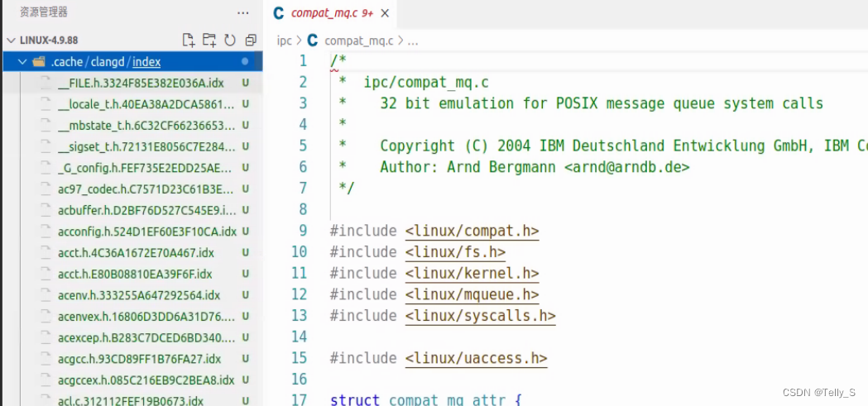
Task: Click the U status badge of acenv.h.333255A647292564.idx
Action: tap(245, 295)
